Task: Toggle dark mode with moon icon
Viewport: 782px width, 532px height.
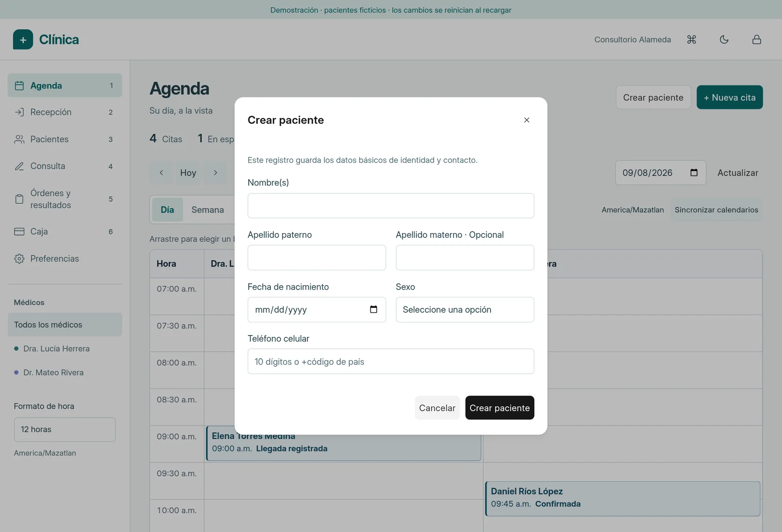Action: (x=724, y=40)
